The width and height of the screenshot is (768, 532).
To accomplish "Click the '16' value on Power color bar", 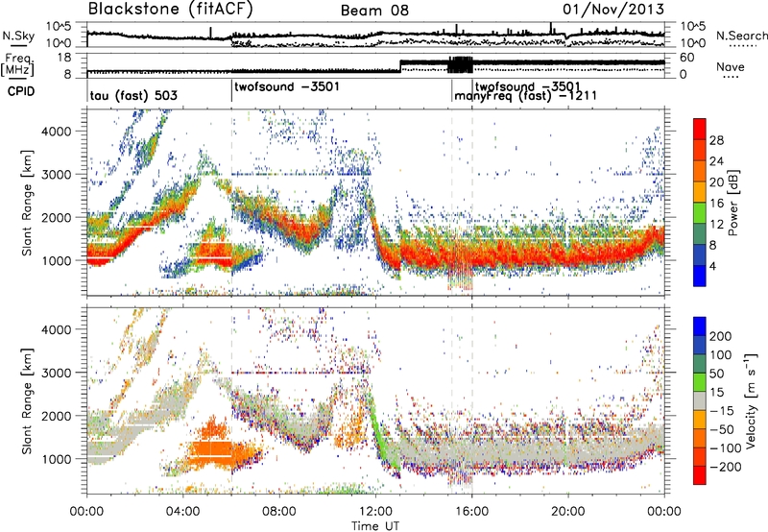I will [716, 204].
